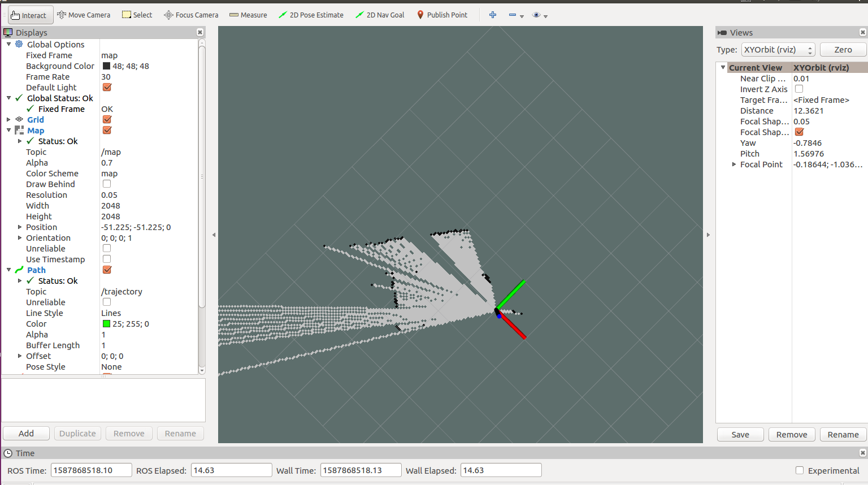Click the Add display button

click(x=26, y=434)
